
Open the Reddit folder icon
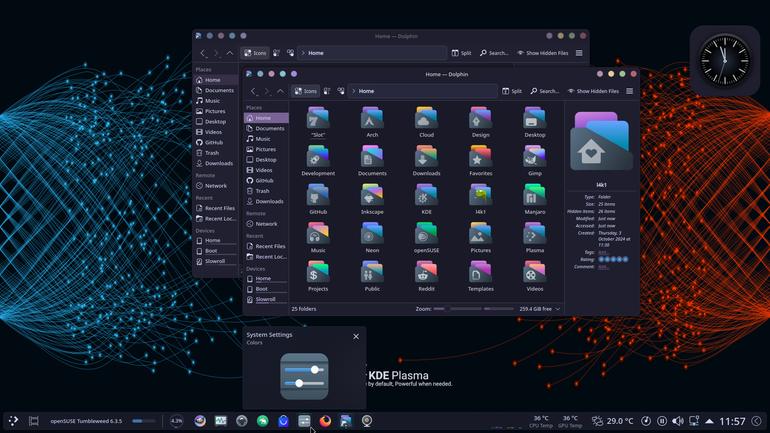click(426, 272)
